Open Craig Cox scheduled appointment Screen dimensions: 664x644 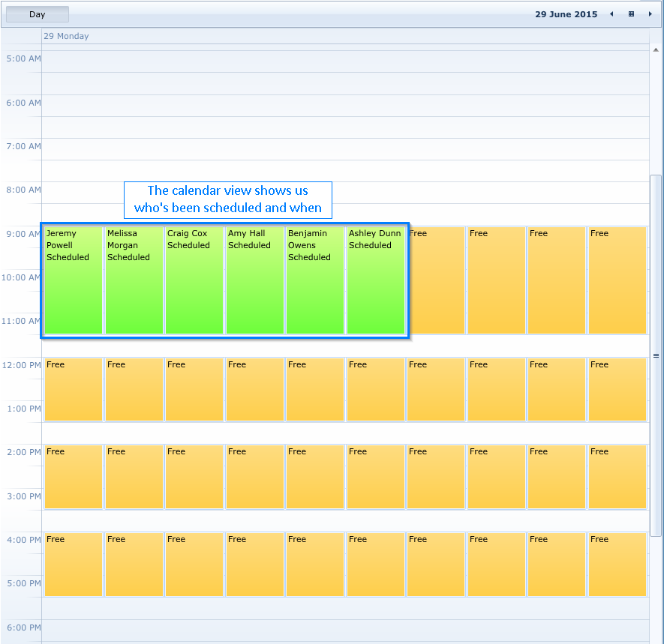194,280
